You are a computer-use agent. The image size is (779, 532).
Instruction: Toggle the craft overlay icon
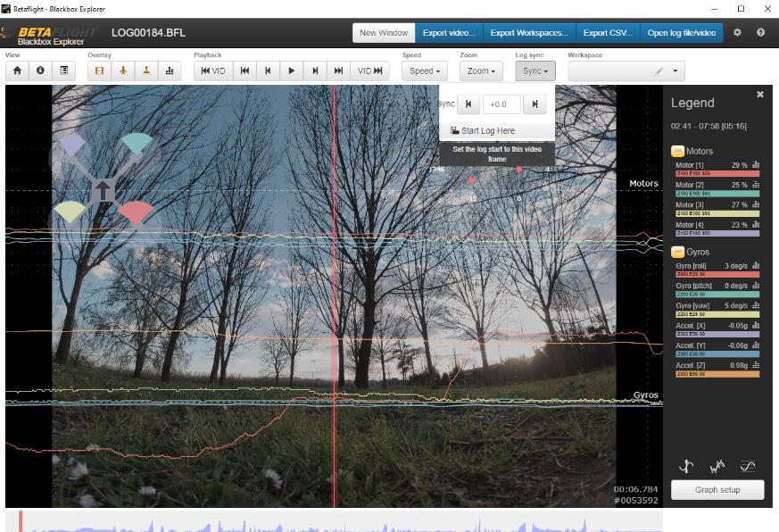pyautogui.click(x=123, y=71)
